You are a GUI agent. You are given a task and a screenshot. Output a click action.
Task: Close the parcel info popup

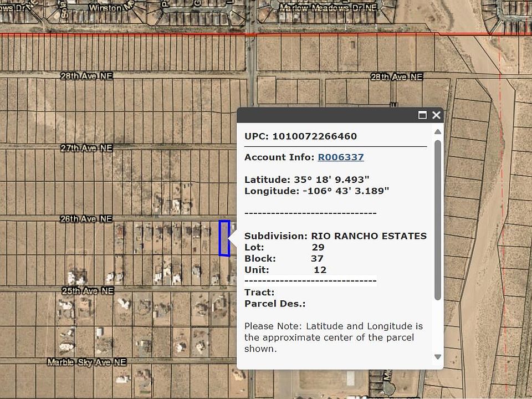436,115
